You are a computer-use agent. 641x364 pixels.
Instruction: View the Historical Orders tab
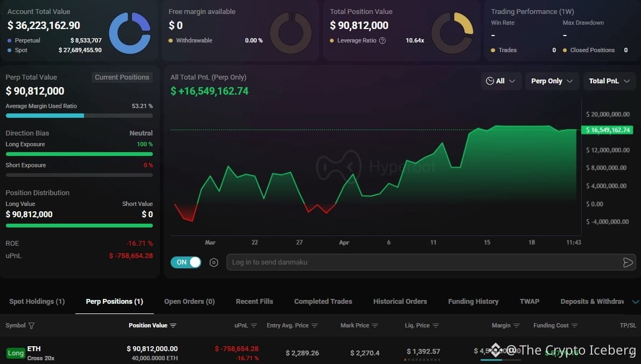pyautogui.click(x=400, y=302)
